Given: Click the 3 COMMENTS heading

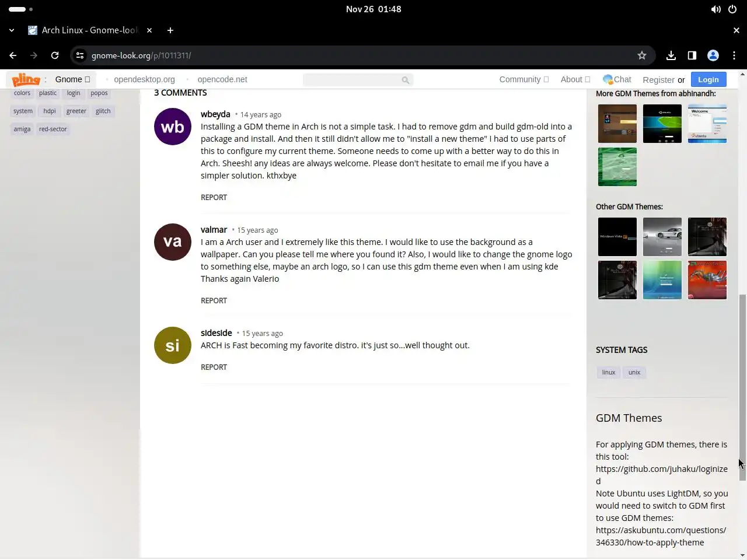Looking at the screenshot, I should [x=180, y=93].
